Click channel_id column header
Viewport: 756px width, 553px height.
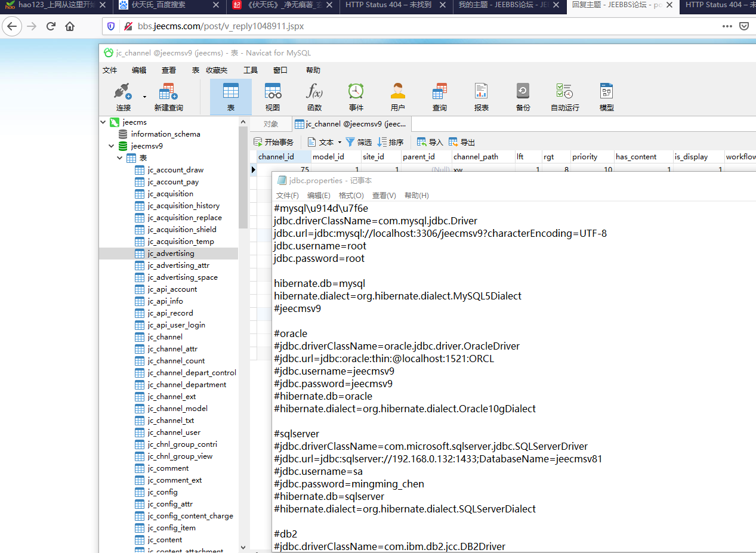283,157
